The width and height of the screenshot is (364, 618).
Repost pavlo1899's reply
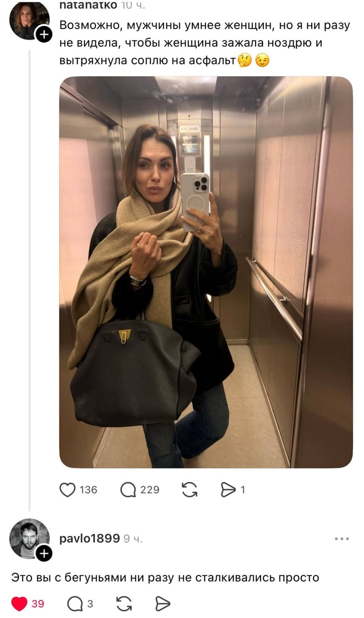tap(124, 604)
